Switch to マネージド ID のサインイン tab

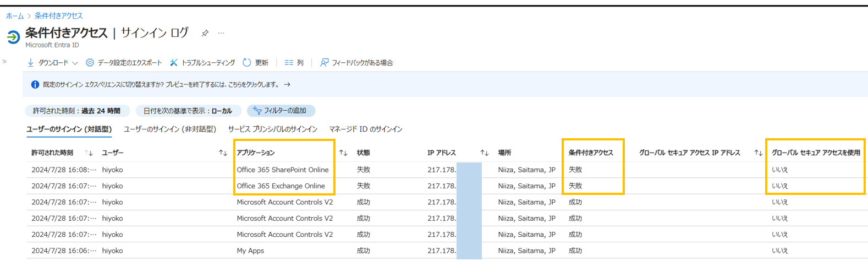coord(366,129)
